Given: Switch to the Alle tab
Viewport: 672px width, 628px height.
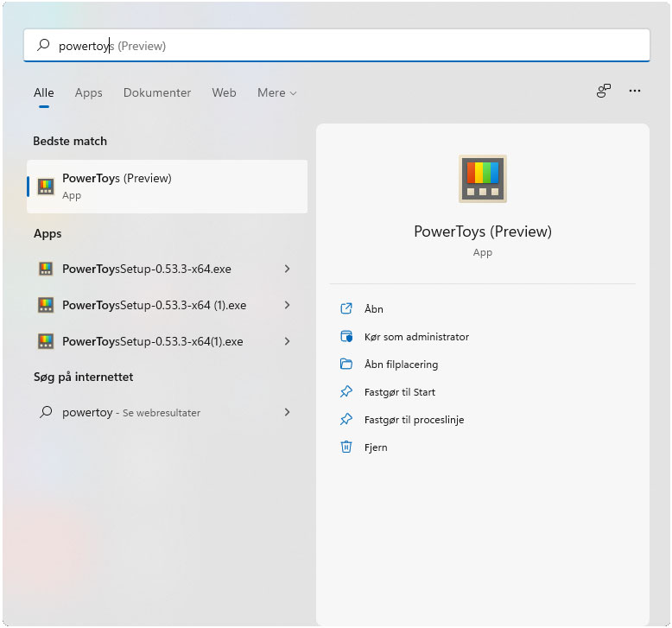Looking at the screenshot, I should [44, 92].
